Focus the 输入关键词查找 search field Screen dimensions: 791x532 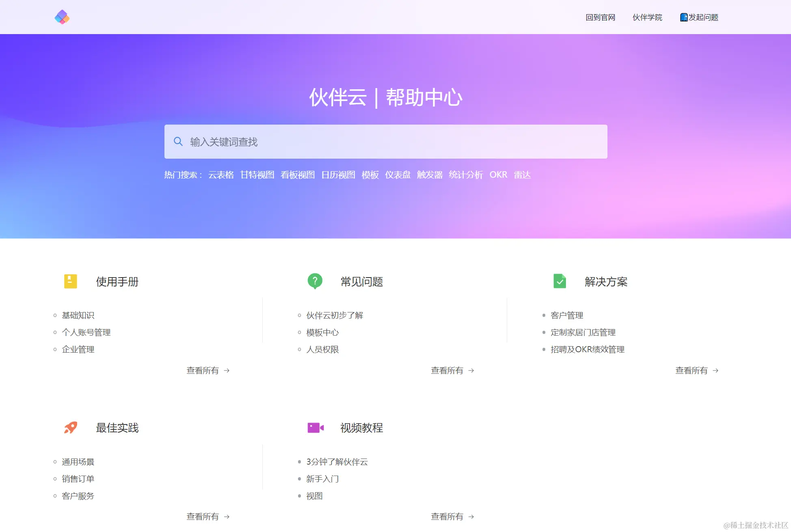[386, 142]
